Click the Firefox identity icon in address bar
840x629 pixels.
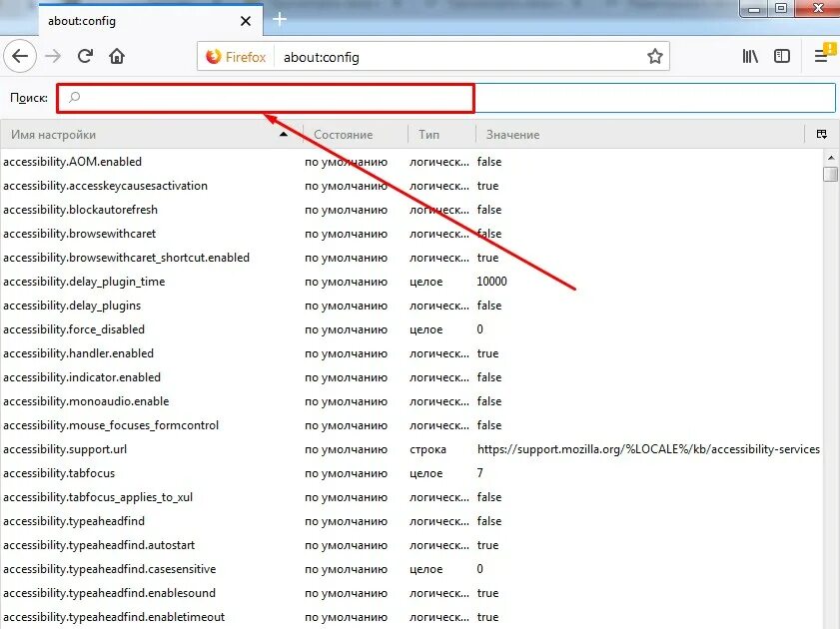236,57
